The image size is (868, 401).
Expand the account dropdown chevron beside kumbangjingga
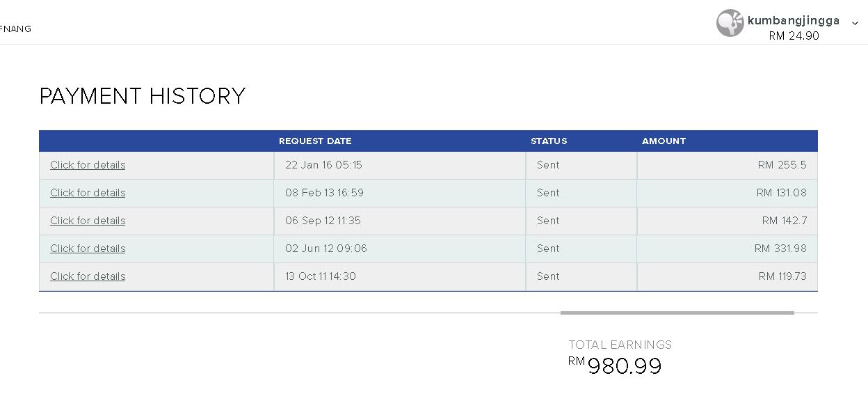tap(855, 23)
